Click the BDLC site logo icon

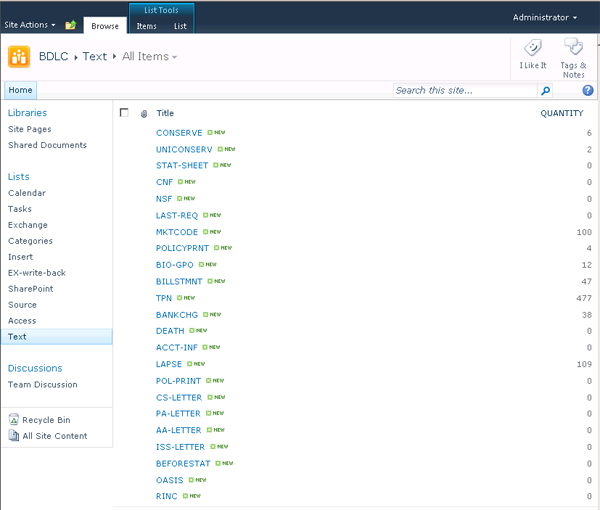point(18,56)
